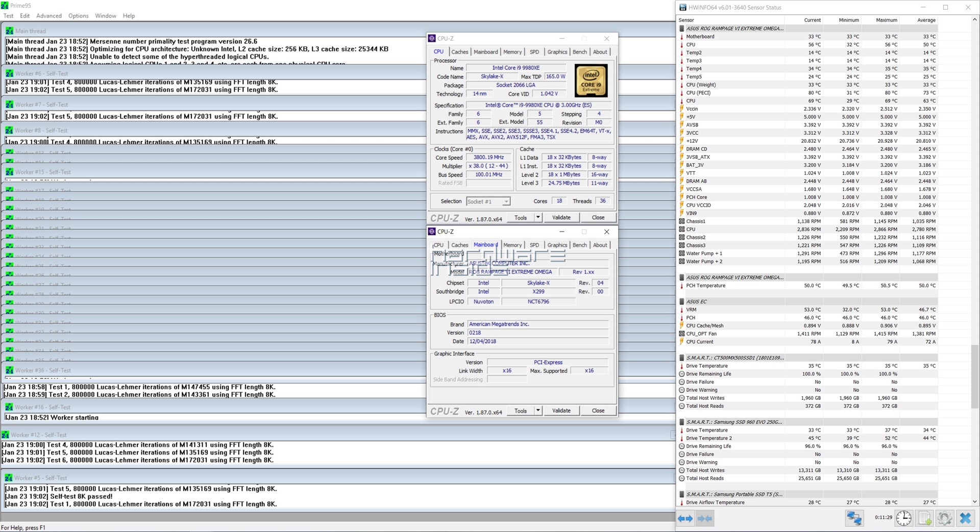Open the network monitors icon in HWiNFO
Screen dimensions: 980x532
coord(854,519)
